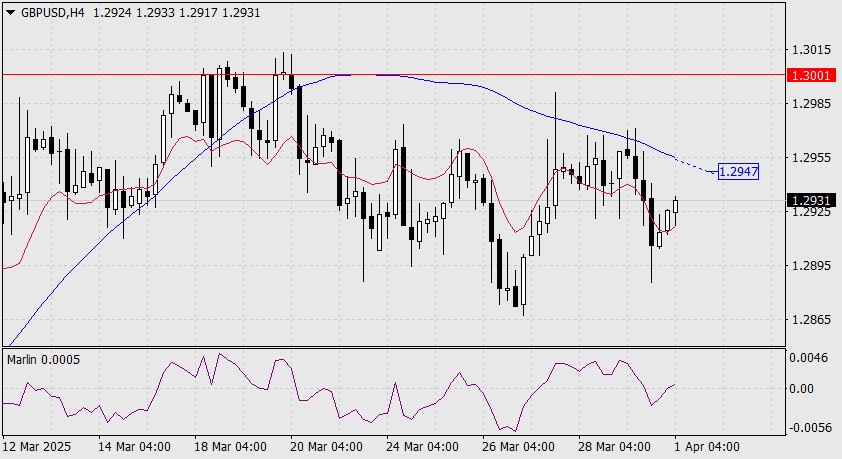Click the 0.00 Marlin zero-level scale value
842x459 pixels.
click(x=802, y=389)
